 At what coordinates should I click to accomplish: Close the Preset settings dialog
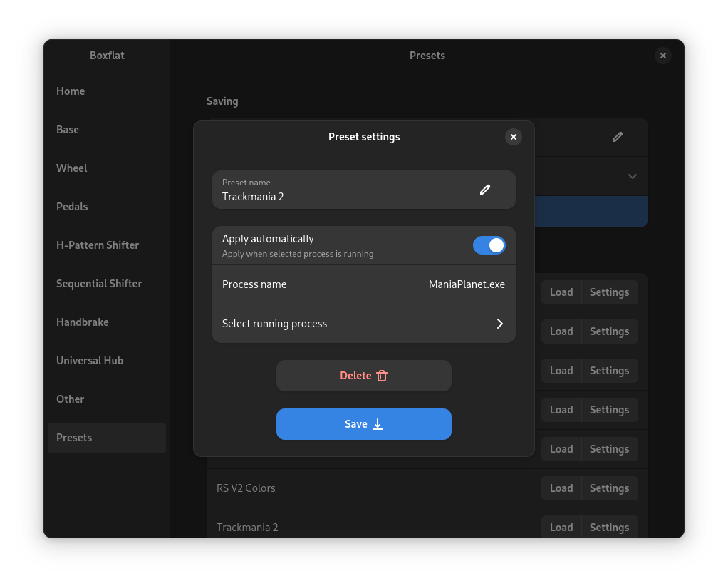click(x=513, y=137)
